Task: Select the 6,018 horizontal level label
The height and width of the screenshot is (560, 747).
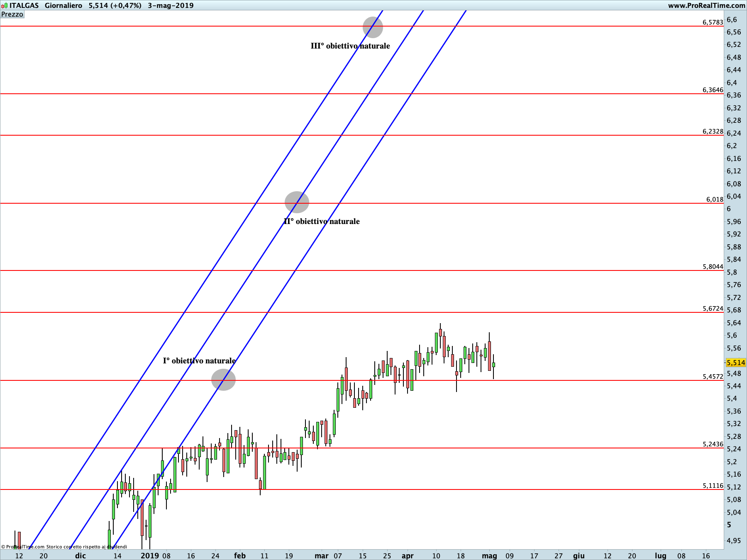Action: click(x=715, y=200)
